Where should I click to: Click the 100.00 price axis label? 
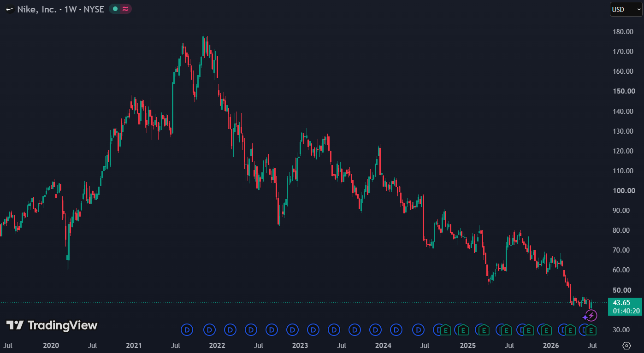tap(623, 191)
